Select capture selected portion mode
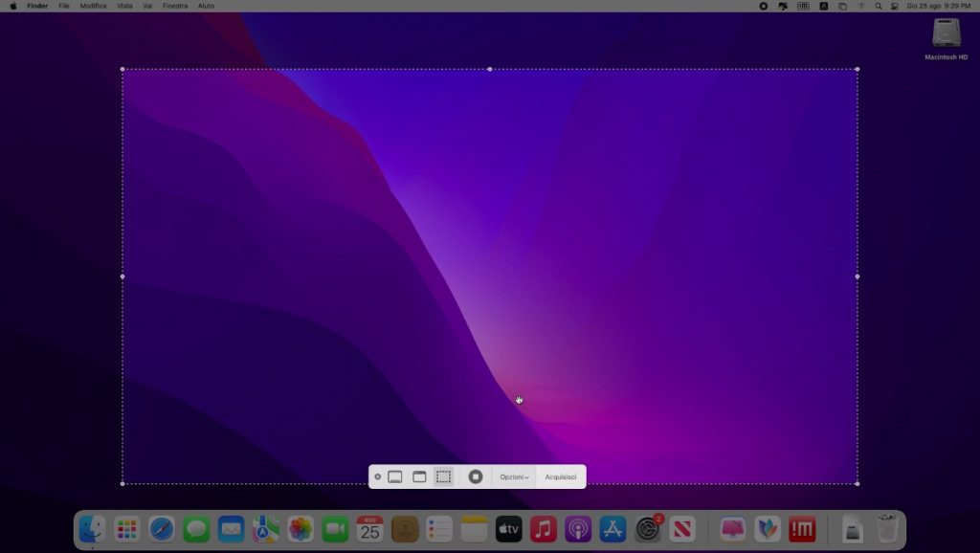 [x=443, y=476]
